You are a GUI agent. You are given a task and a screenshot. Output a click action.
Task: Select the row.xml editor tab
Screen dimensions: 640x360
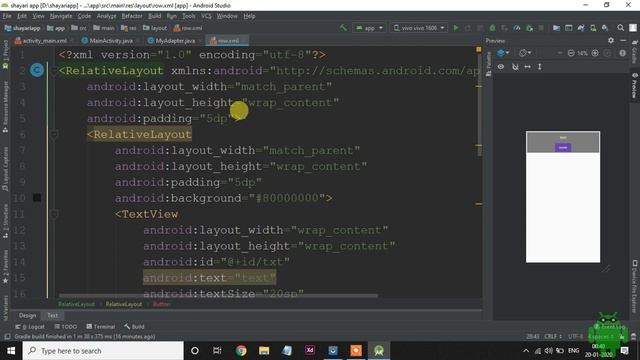click(228, 40)
